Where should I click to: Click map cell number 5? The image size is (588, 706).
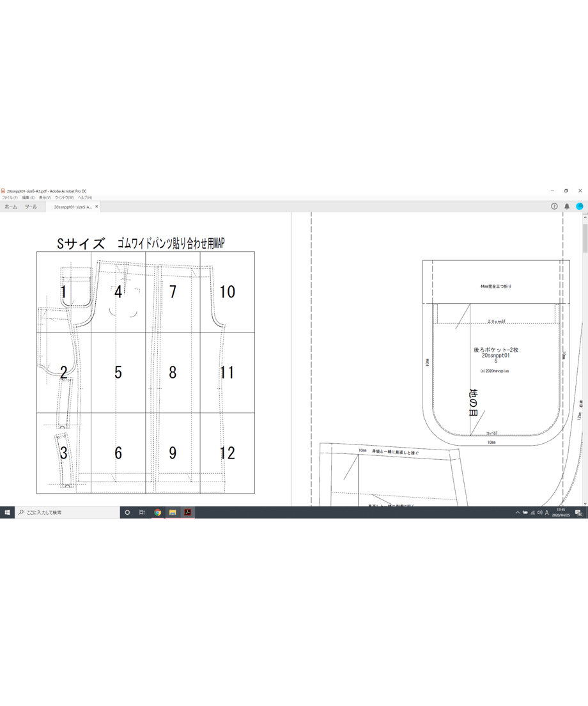click(x=118, y=372)
